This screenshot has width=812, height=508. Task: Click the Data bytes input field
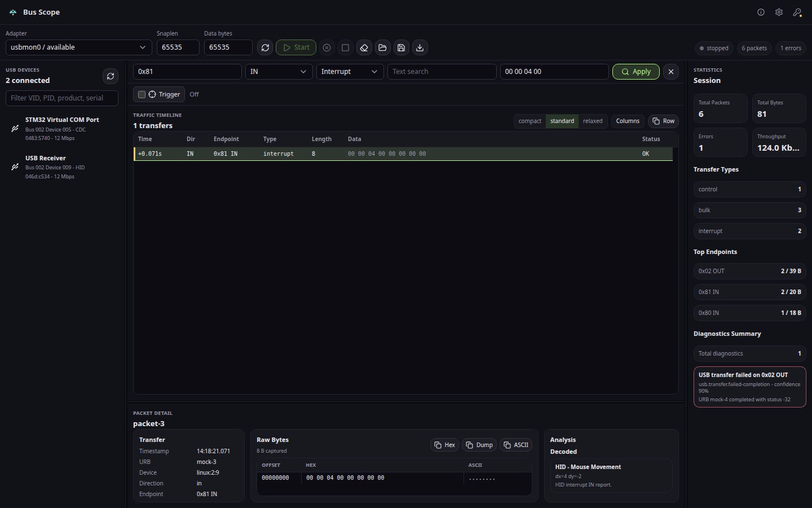coord(228,47)
